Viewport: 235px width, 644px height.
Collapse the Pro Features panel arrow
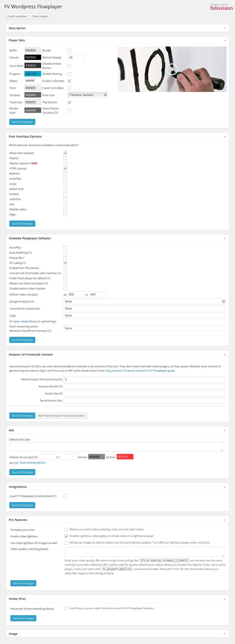(x=225, y=520)
